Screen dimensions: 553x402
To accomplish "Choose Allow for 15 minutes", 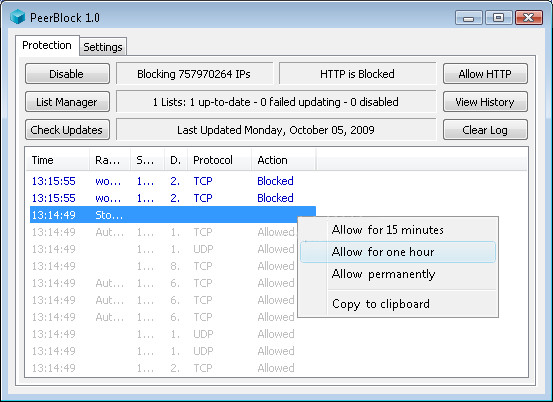I will point(398,230).
